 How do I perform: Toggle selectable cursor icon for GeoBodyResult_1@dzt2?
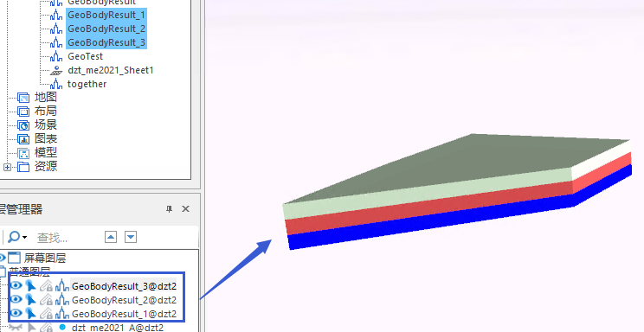30,314
